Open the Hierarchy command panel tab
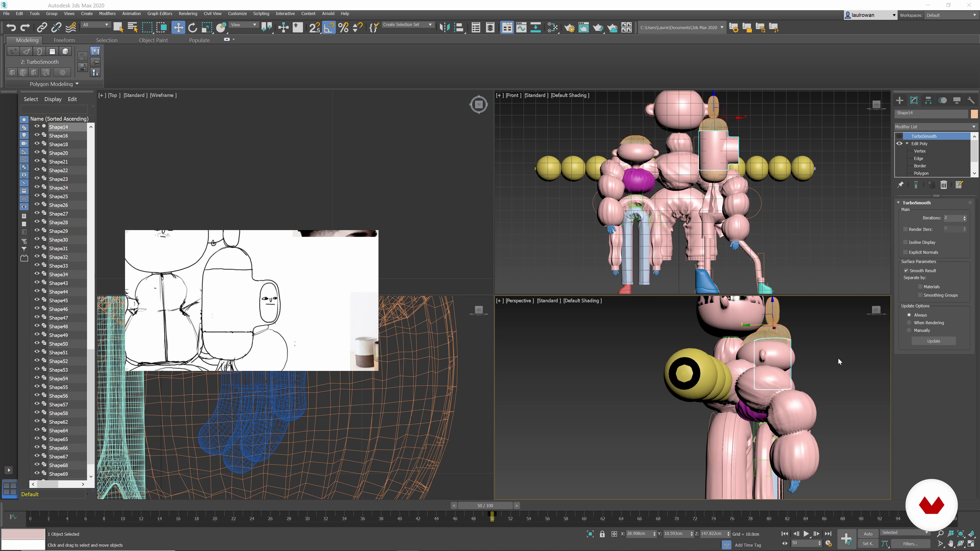The image size is (980, 551). 928,101
